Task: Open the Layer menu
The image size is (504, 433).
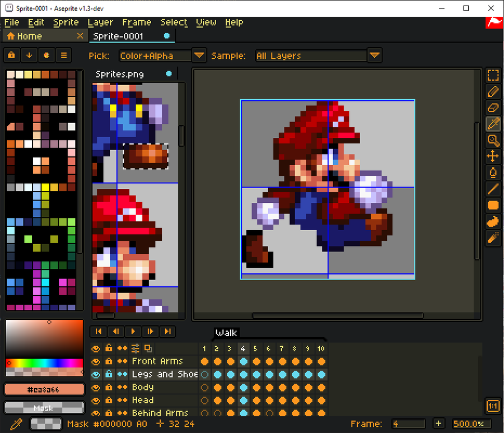Action: (100, 22)
